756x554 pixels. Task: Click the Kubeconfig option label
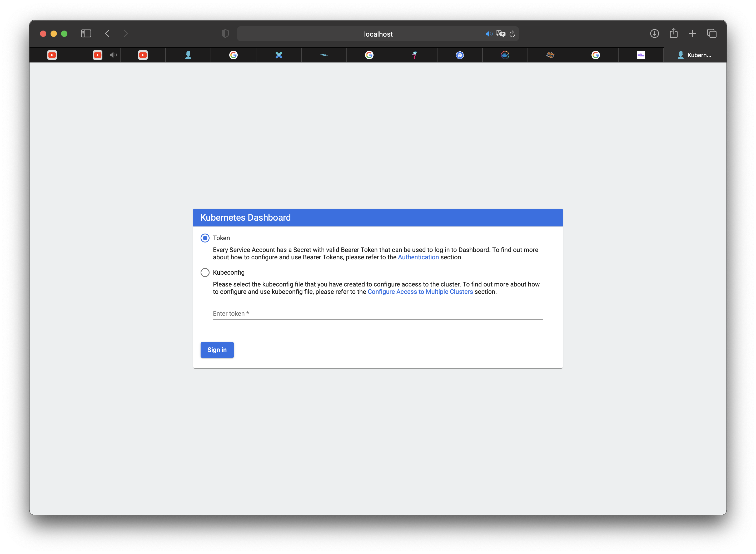(229, 273)
